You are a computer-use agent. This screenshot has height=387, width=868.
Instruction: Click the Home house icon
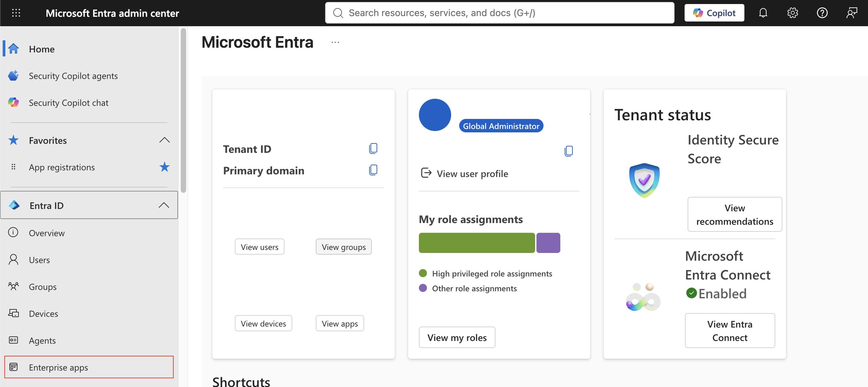(13, 49)
